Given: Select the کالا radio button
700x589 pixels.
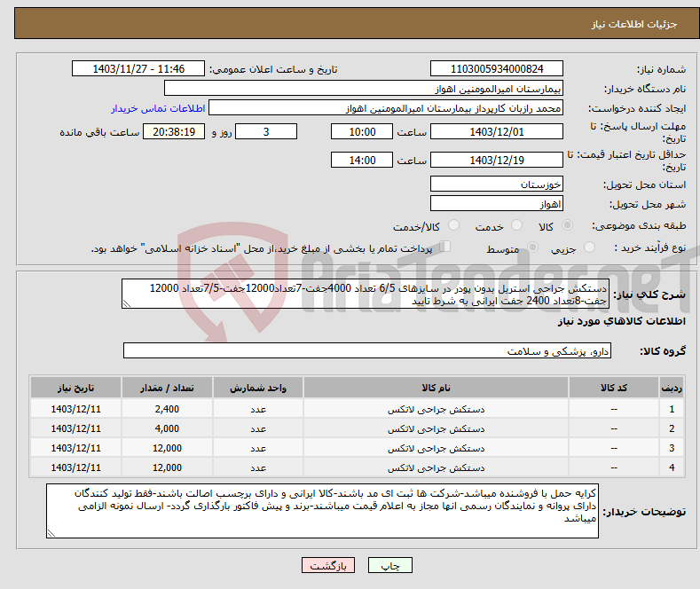Looking at the screenshot, I should (x=568, y=226).
